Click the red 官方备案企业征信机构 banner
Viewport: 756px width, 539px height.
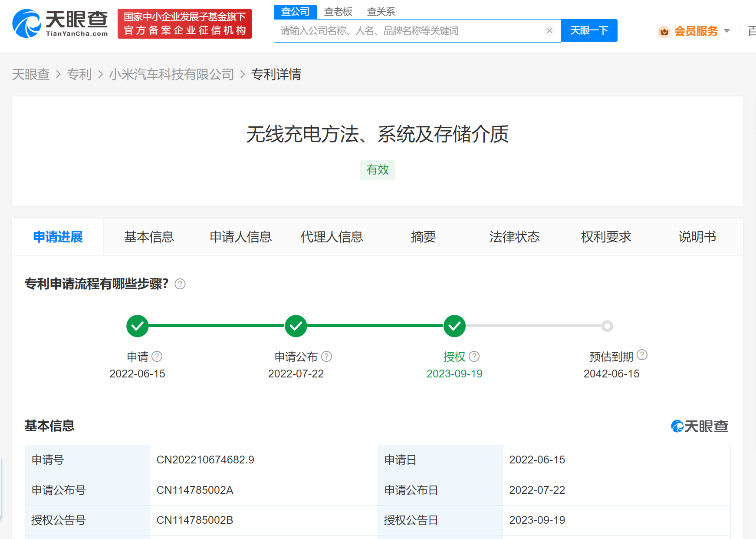(184, 23)
